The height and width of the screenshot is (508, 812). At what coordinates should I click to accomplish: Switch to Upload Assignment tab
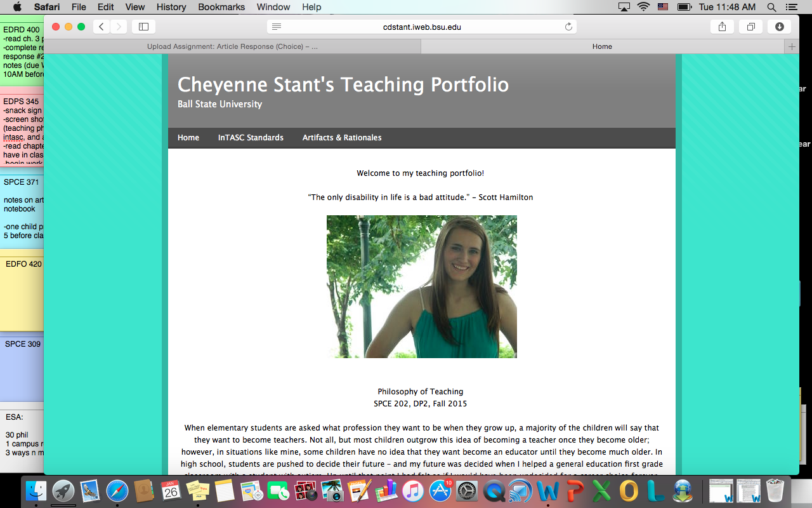click(x=232, y=46)
